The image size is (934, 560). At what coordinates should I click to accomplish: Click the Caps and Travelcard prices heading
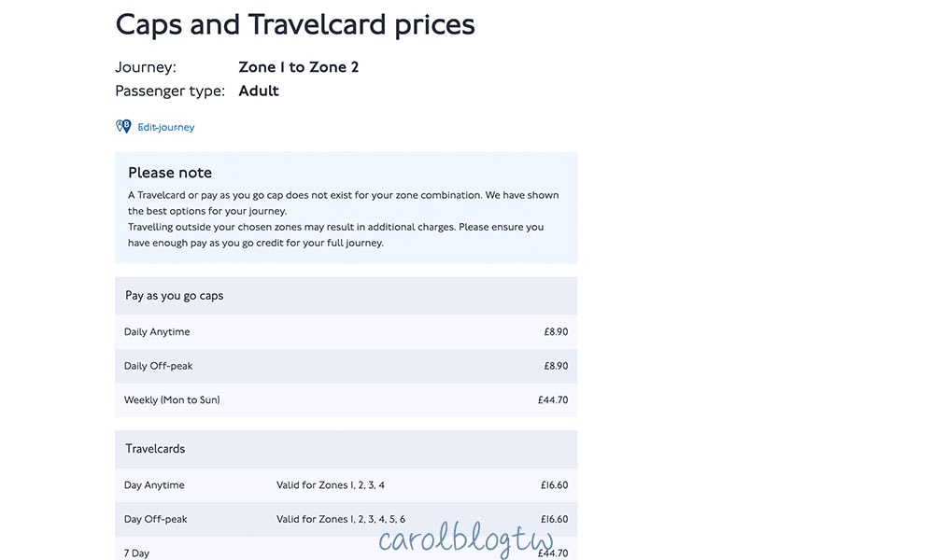coord(295,25)
